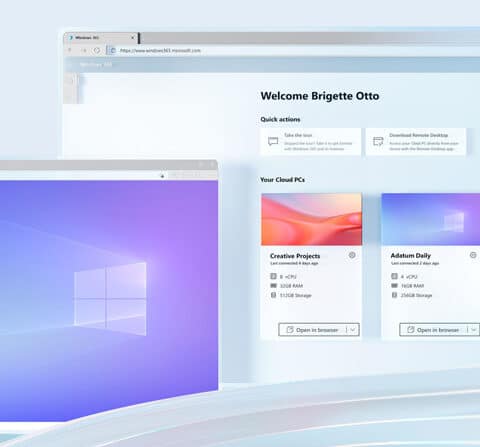Click the 256GB Storage text
This screenshot has height=447, width=480.
[416, 295]
